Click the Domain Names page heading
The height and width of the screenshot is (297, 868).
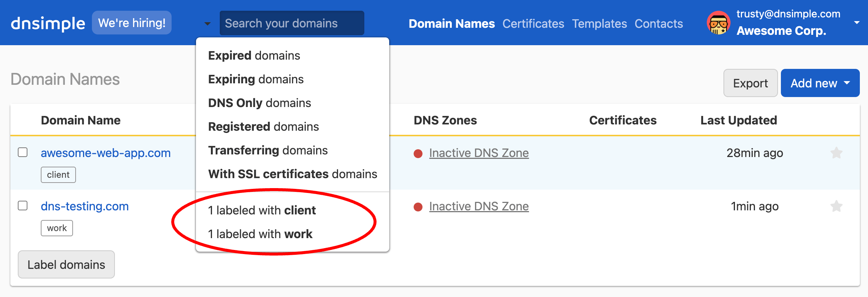65,79
